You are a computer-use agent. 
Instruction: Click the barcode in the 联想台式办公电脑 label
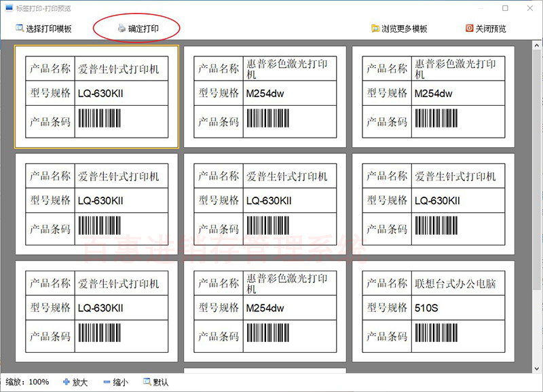click(x=436, y=333)
